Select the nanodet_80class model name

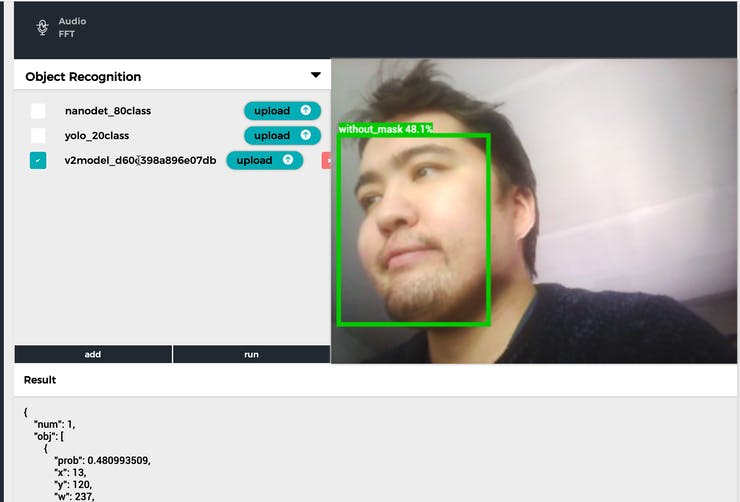point(108,111)
